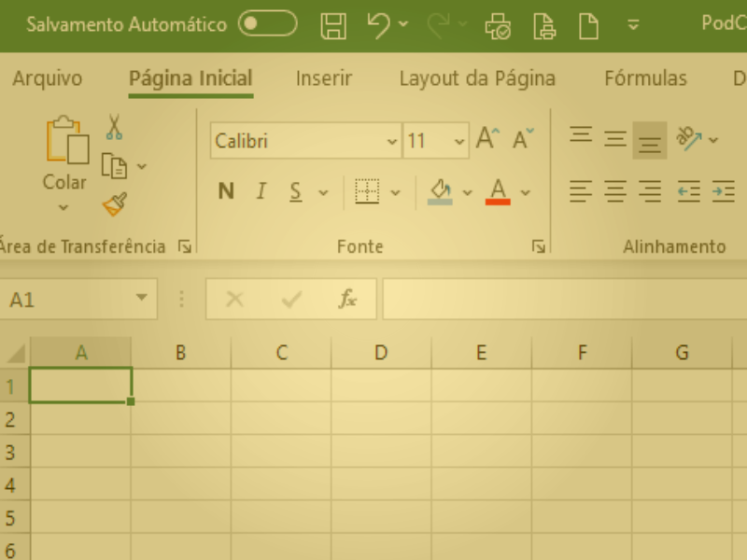
Task: Open the orientation dropdown arrow
Action: (x=713, y=140)
